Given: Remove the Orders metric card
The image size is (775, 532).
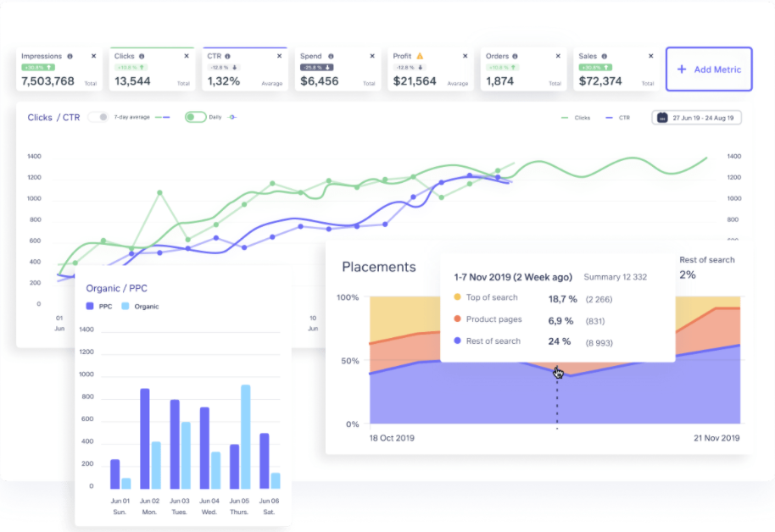Looking at the screenshot, I should [x=557, y=55].
